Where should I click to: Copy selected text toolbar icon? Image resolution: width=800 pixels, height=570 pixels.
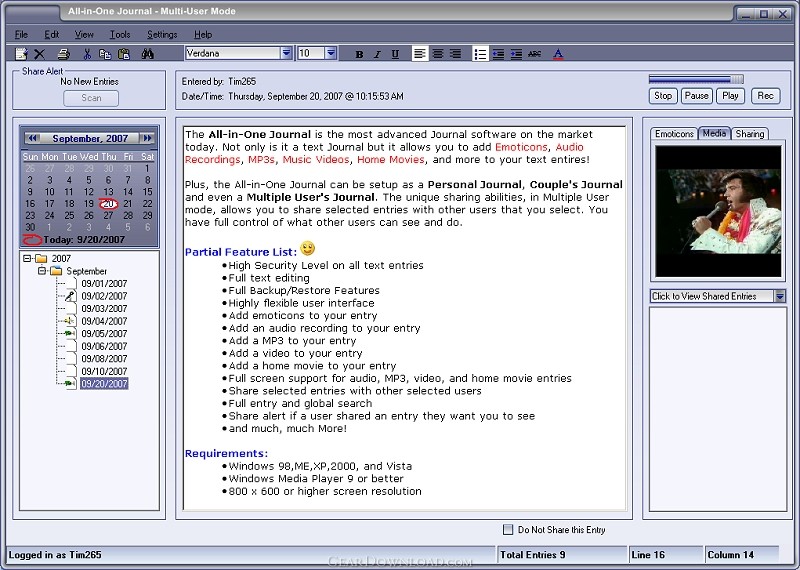point(105,54)
